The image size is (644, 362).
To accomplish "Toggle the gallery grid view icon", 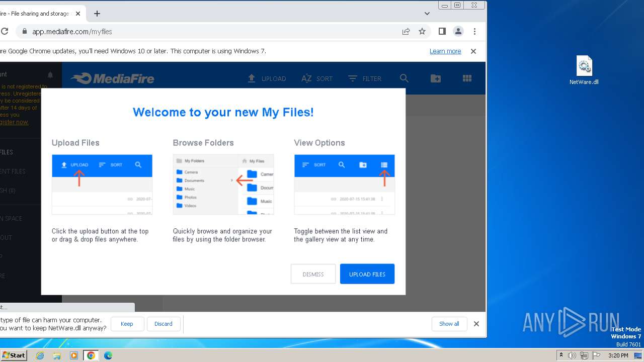I will click(x=467, y=78).
